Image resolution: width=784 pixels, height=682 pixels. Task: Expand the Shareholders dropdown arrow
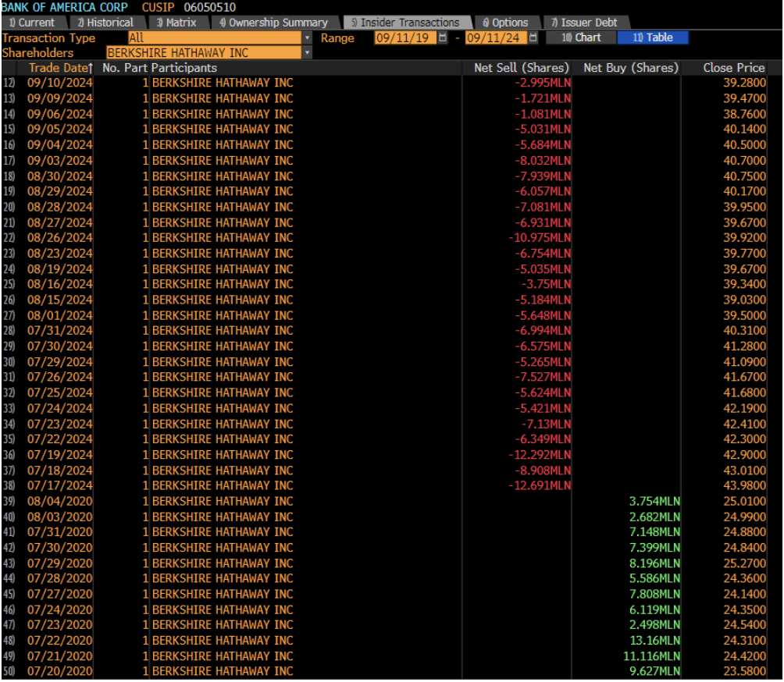[307, 53]
